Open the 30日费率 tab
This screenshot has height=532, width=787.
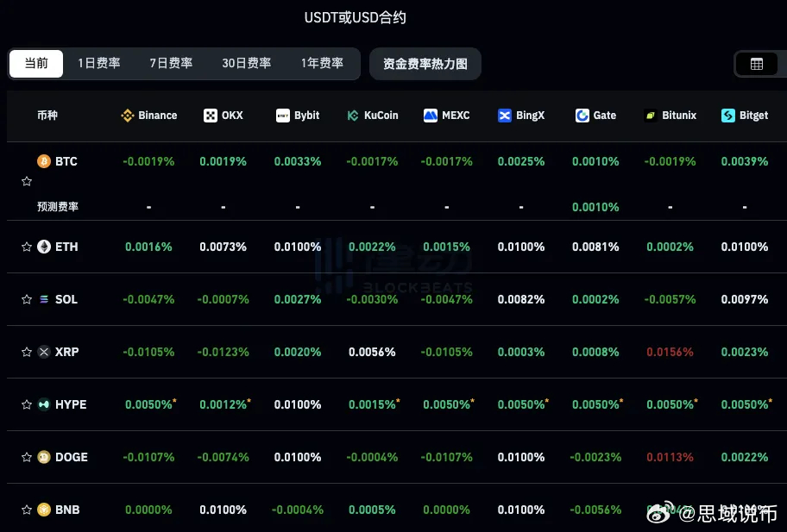(x=246, y=63)
